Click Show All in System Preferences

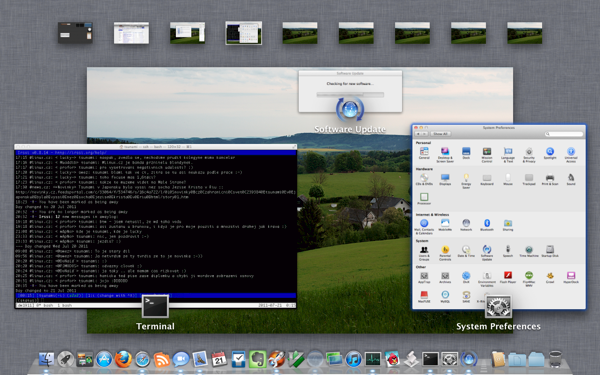pyautogui.click(x=440, y=134)
